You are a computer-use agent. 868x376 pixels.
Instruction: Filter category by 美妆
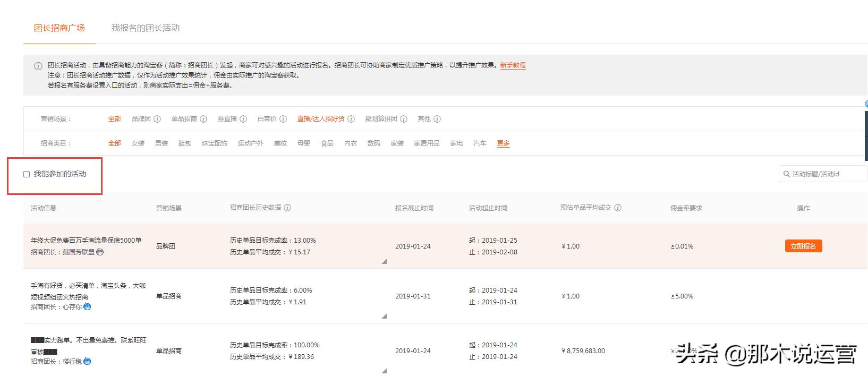coord(280,143)
